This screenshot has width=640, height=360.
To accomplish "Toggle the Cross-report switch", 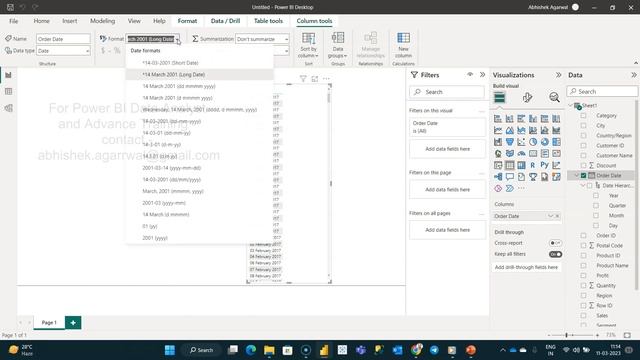I will (x=555, y=243).
